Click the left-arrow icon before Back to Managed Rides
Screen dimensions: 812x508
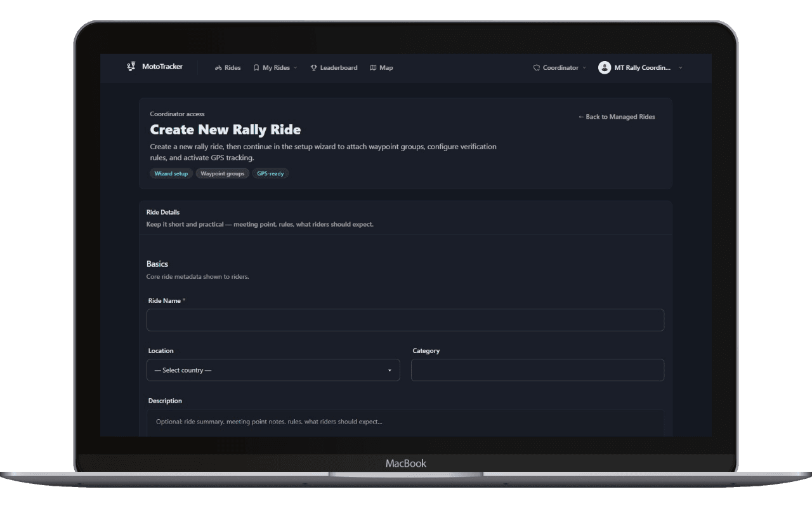pyautogui.click(x=580, y=117)
